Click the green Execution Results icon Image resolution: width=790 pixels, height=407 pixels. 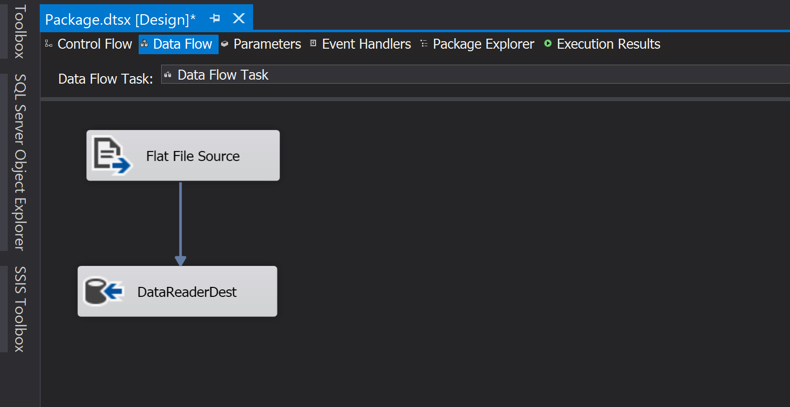click(548, 44)
